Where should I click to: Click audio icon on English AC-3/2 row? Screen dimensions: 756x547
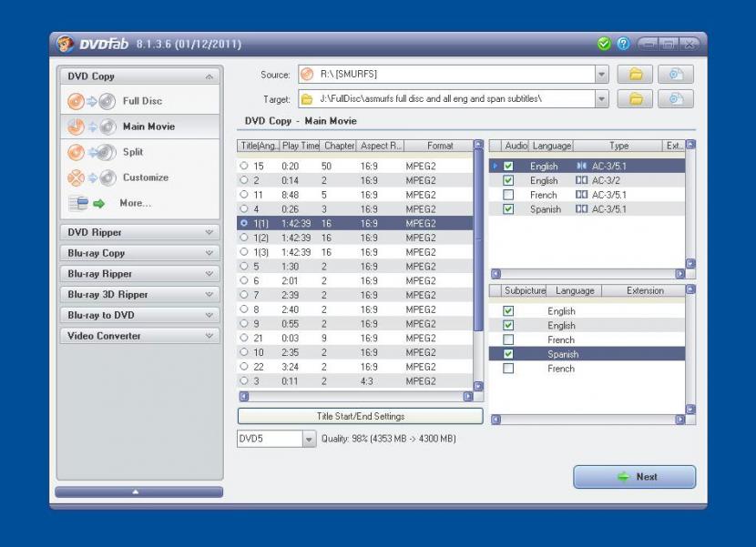click(x=581, y=180)
